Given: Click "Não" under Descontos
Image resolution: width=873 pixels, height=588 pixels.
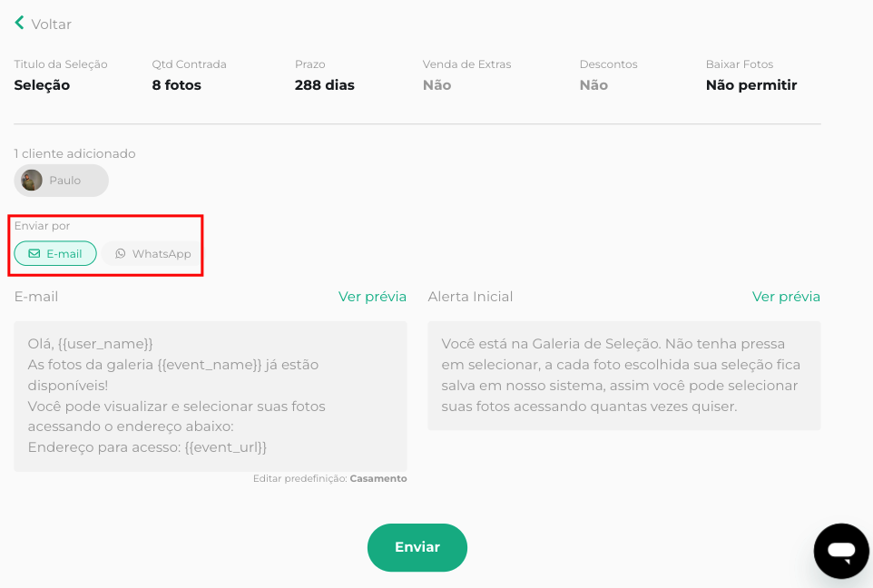Looking at the screenshot, I should point(593,85).
